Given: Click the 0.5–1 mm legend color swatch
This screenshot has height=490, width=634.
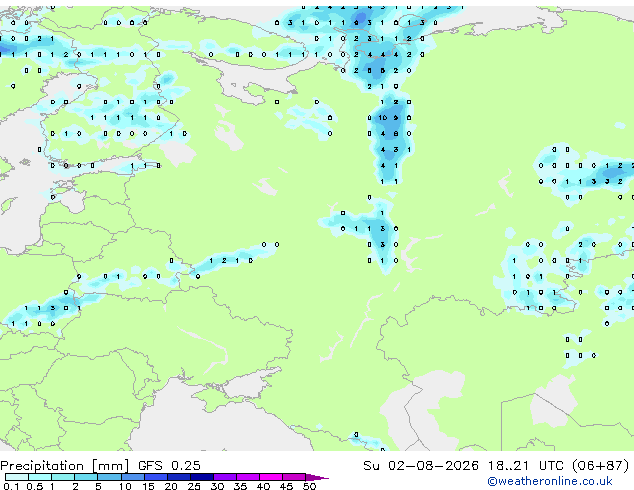Looking at the screenshot, I should tap(40, 477).
